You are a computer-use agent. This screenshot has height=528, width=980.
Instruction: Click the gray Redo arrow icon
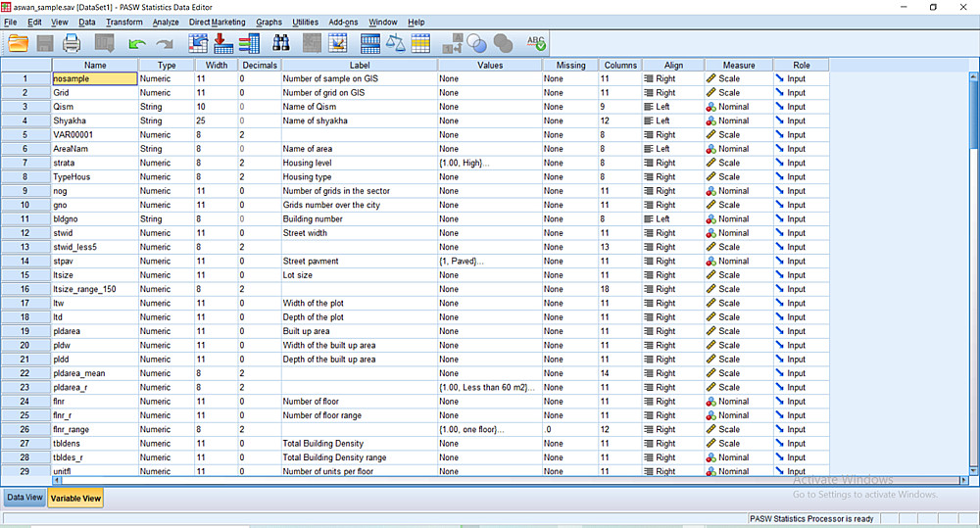[x=165, y=43]
